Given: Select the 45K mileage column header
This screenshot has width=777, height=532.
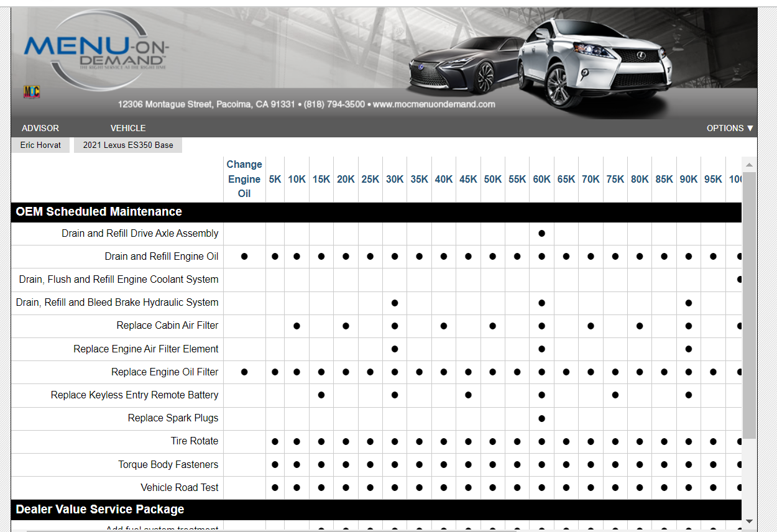Looking at the screenshot, I should point(468,179).
